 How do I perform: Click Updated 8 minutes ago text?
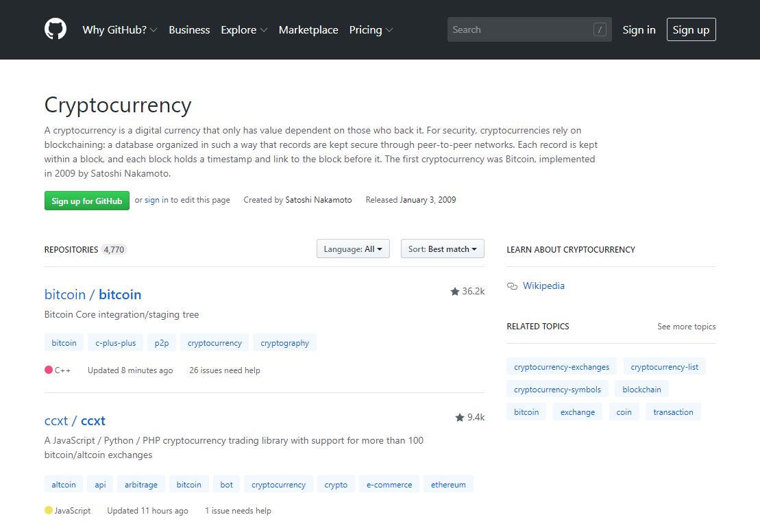130,370
